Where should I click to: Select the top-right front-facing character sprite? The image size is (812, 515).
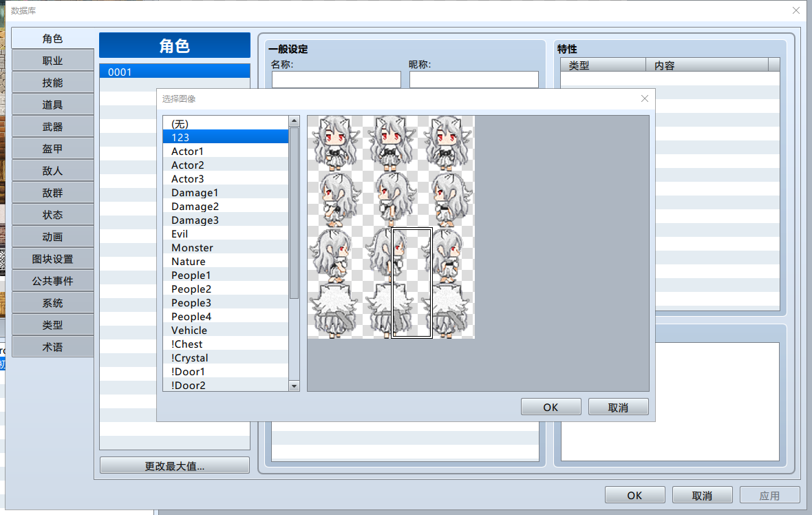447,143
